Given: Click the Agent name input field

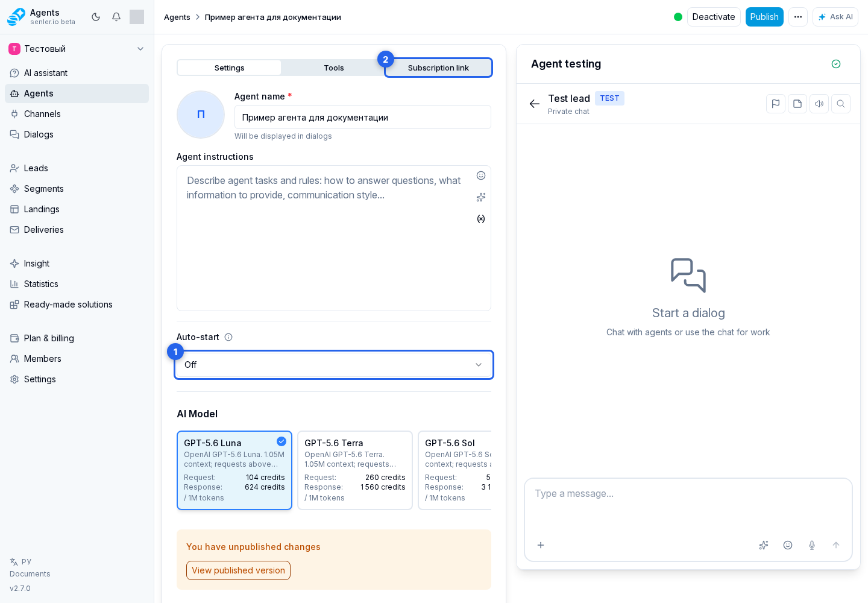Looking at the screenshot, I should pyautogui.click(x=363, y=117).
